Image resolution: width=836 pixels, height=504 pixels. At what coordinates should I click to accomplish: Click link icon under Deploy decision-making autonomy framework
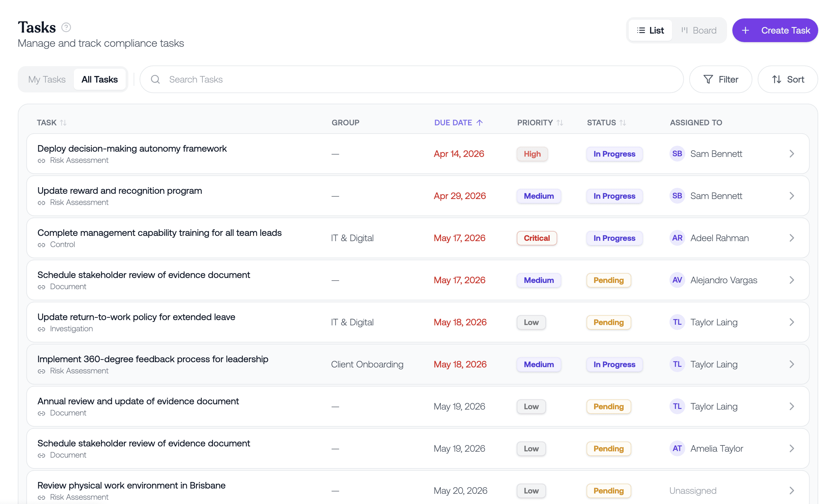click(41, 161)
